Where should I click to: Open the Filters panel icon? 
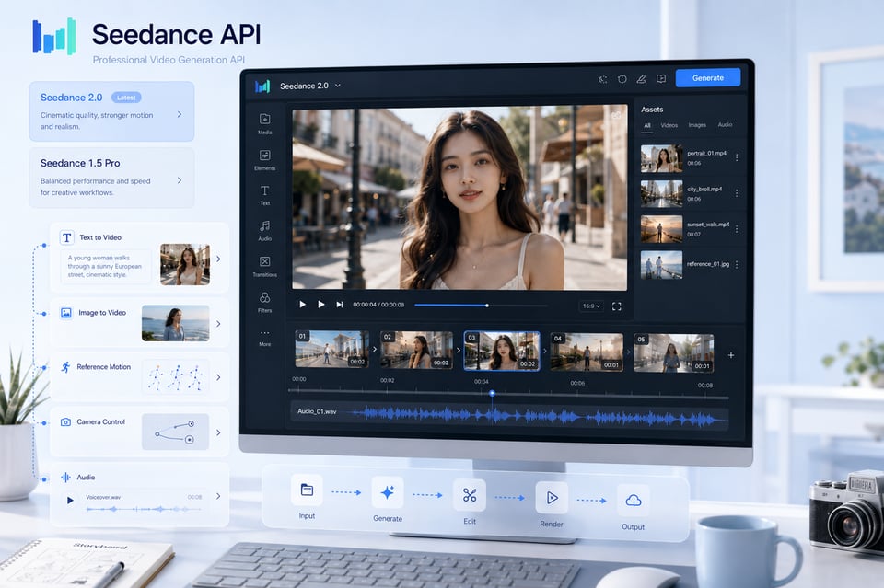click(264, 297)
